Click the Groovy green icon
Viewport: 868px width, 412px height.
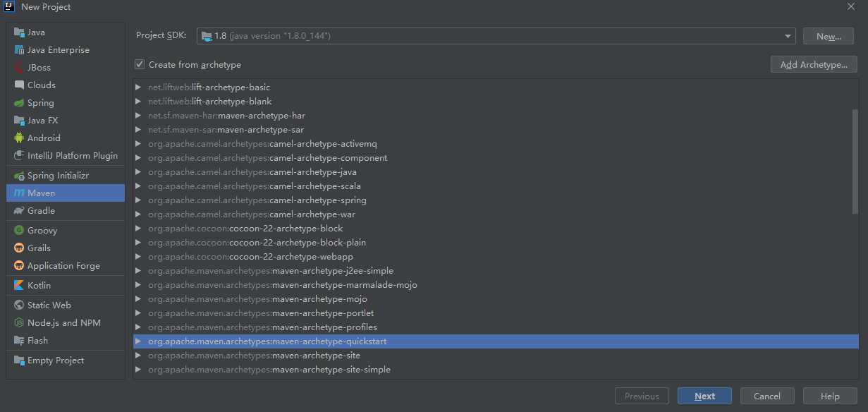pyautogui.click(x=19, y=231)
